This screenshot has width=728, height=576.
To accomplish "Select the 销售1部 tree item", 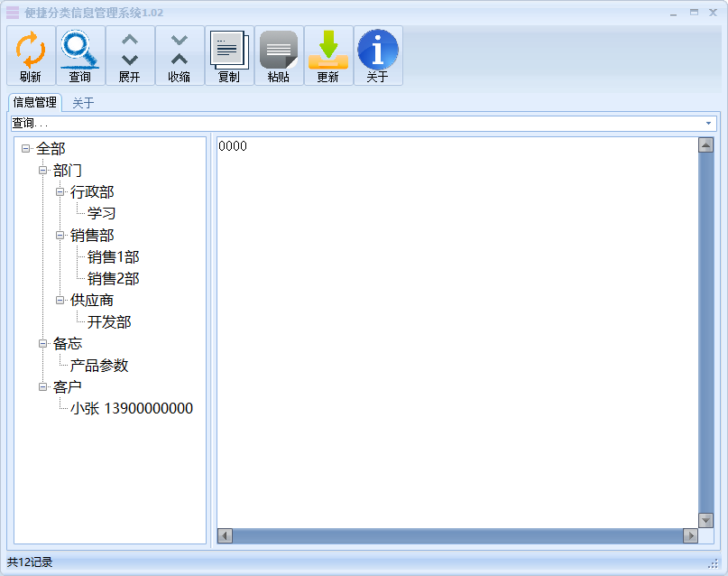I will click(114, 257).
